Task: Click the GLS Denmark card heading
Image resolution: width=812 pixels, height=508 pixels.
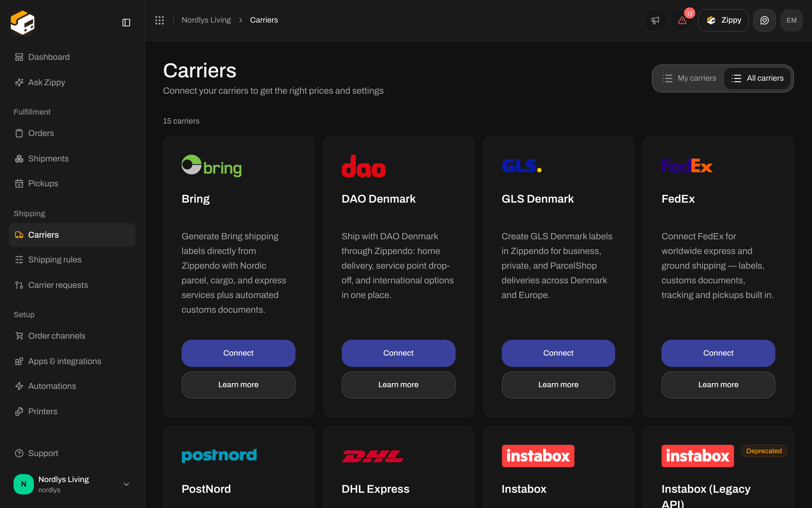Action: 538,199
